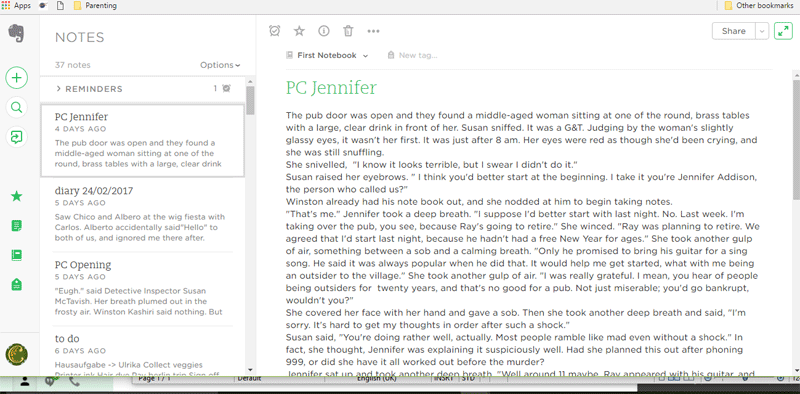Open the Parenting bookmarks folder
This screenshot has height=394, width=800.
click(x=95, y=6)
